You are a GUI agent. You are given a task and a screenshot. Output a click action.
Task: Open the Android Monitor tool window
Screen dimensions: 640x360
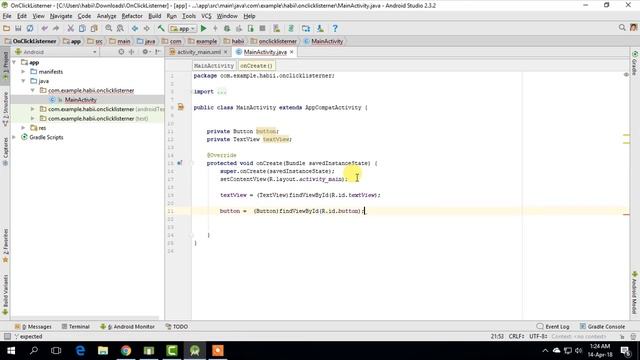coord(127,327)
